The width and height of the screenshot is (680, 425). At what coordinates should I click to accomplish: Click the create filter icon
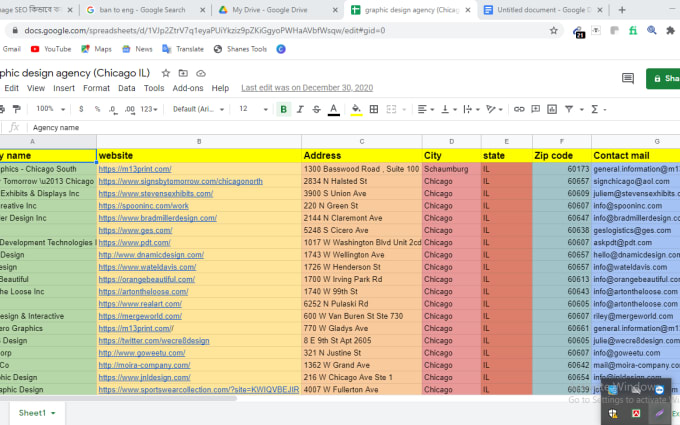point(569,109)
